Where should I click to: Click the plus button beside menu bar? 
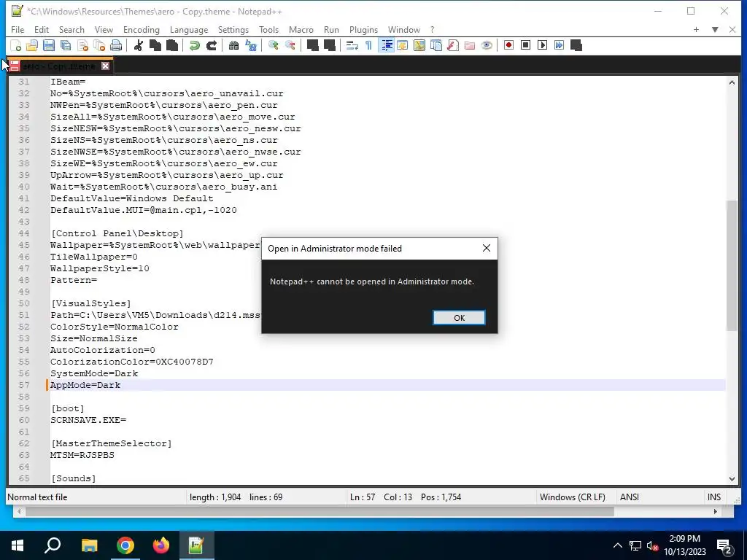click(696, 29)
